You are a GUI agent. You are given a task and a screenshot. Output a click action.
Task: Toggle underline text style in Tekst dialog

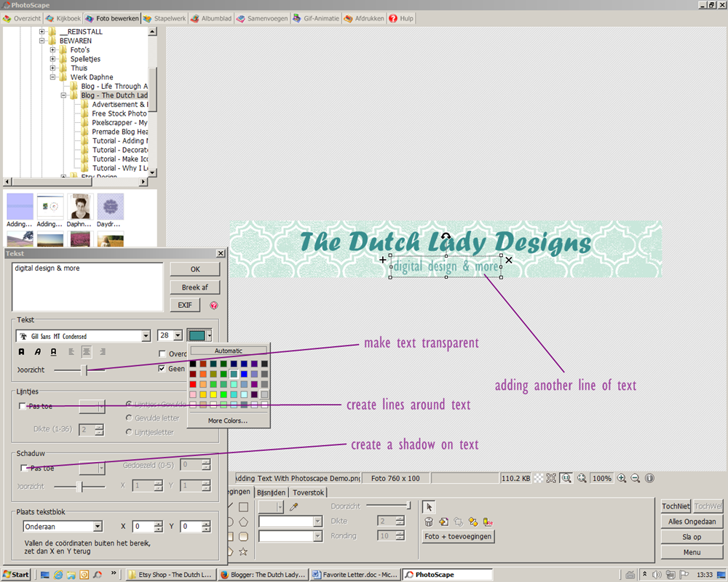pos(53,352)
